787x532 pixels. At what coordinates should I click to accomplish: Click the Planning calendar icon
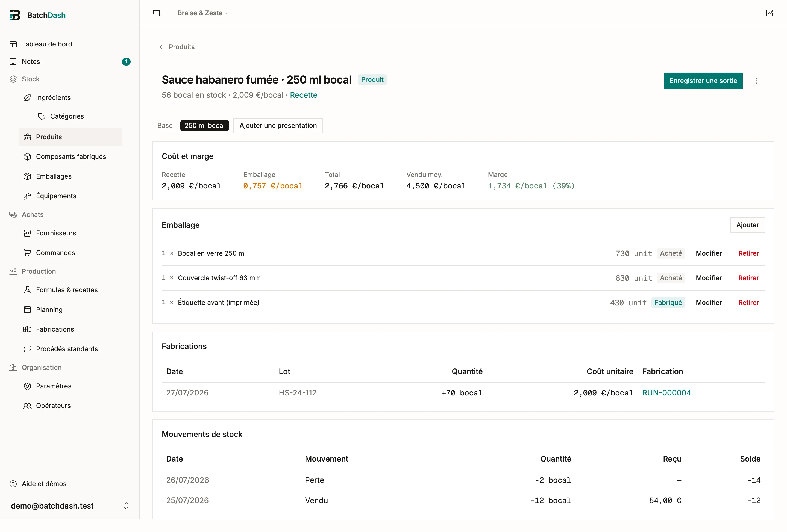[27, 310]
